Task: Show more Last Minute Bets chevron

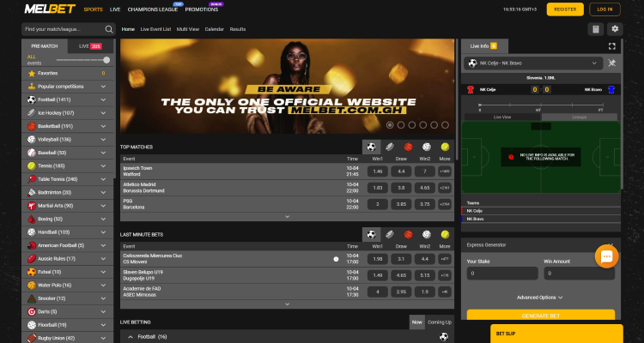Action: (x=287, y=304)
